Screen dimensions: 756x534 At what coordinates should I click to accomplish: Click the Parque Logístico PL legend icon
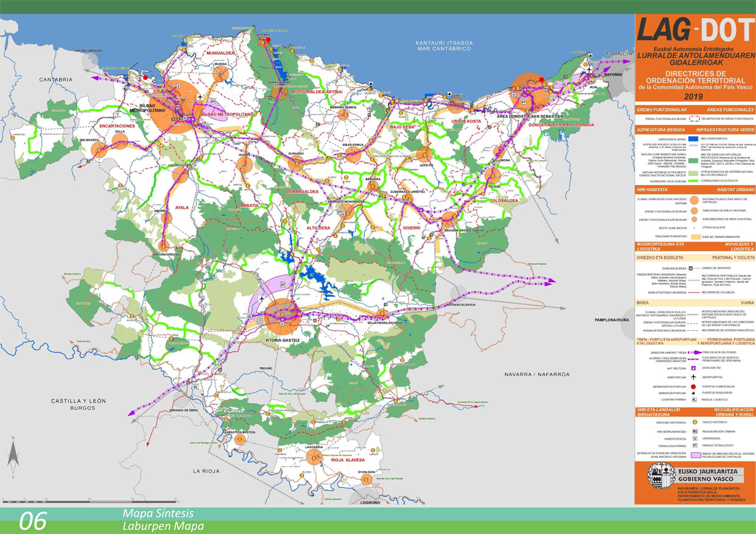click(694, 400)
